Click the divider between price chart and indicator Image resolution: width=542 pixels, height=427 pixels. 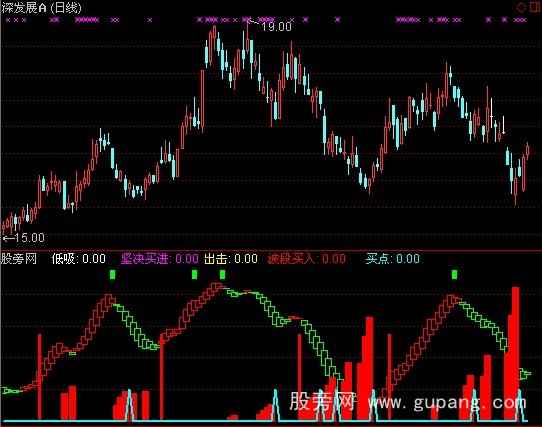point(271,250)
